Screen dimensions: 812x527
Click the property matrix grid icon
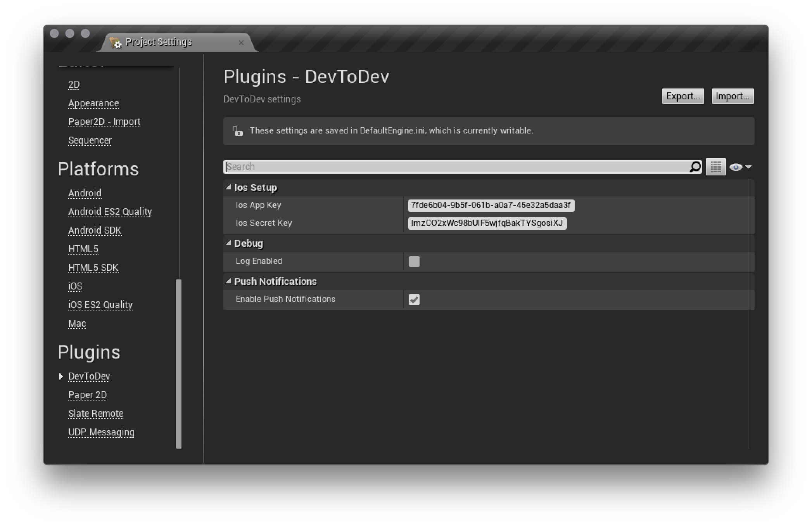715,167
